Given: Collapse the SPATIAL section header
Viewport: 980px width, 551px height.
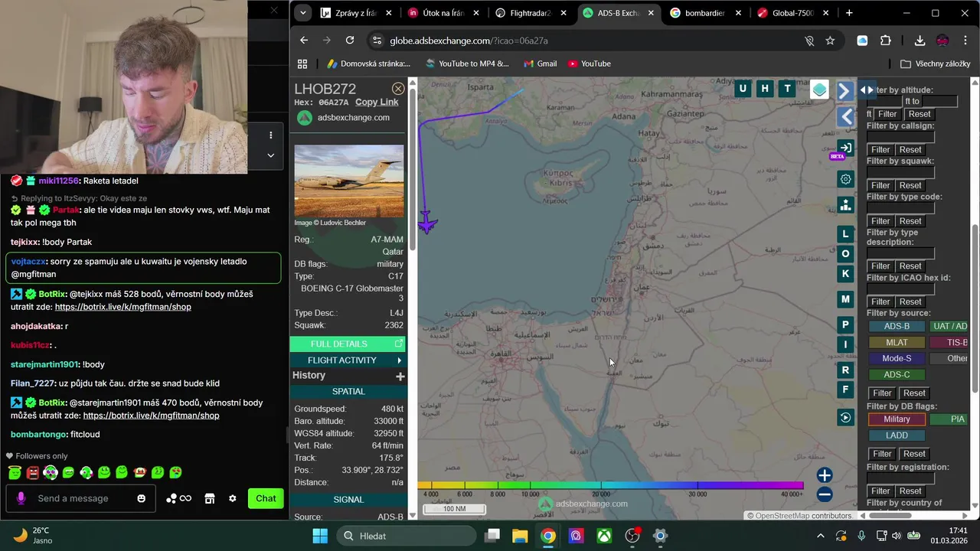Looking at the screenshot, I should [348, 391].
